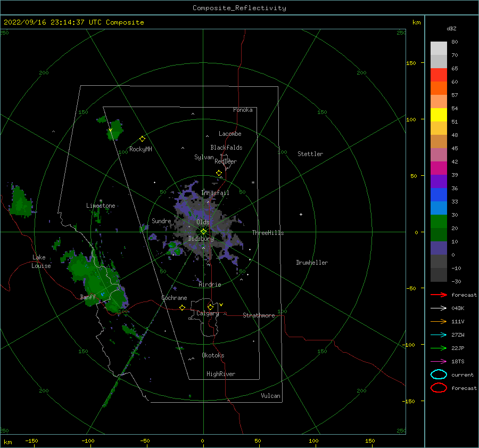479x448 pixels.
Task: Select the orange 60-57 dBZ color swatch
Action: coord(439,88)
